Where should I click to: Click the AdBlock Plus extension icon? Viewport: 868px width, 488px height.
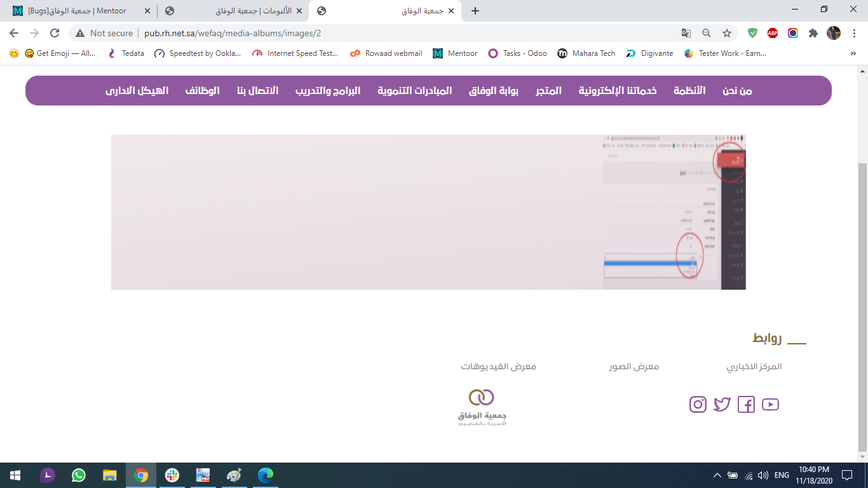pyautogui.click(x=773, y=33)
